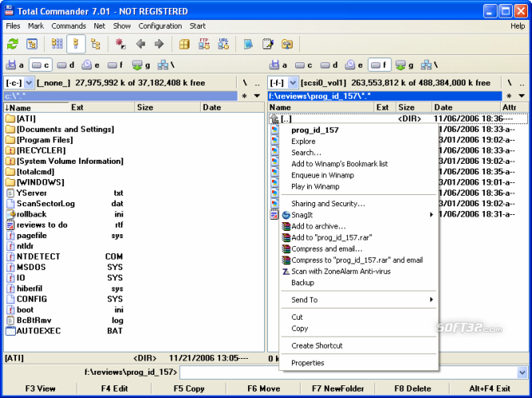532x398 pixels.
Task: Select drive a in the left panel
Action: pyautogui.click(x=15, y=65)
